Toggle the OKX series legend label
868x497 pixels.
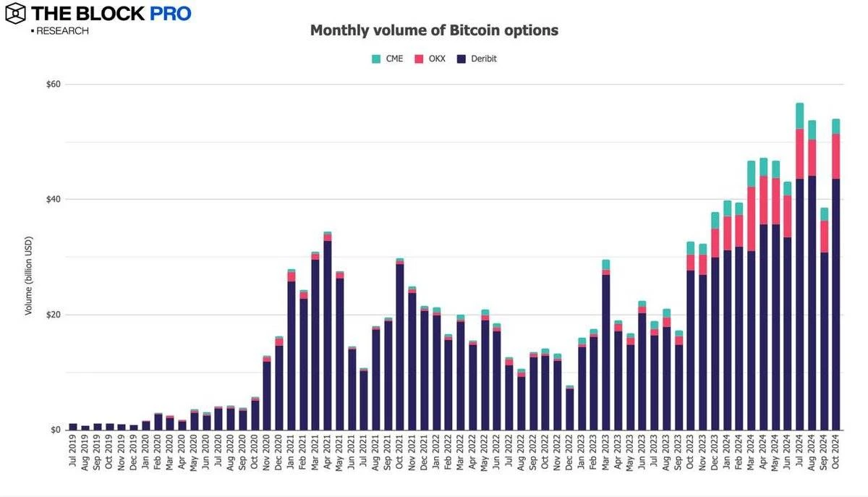435,59
